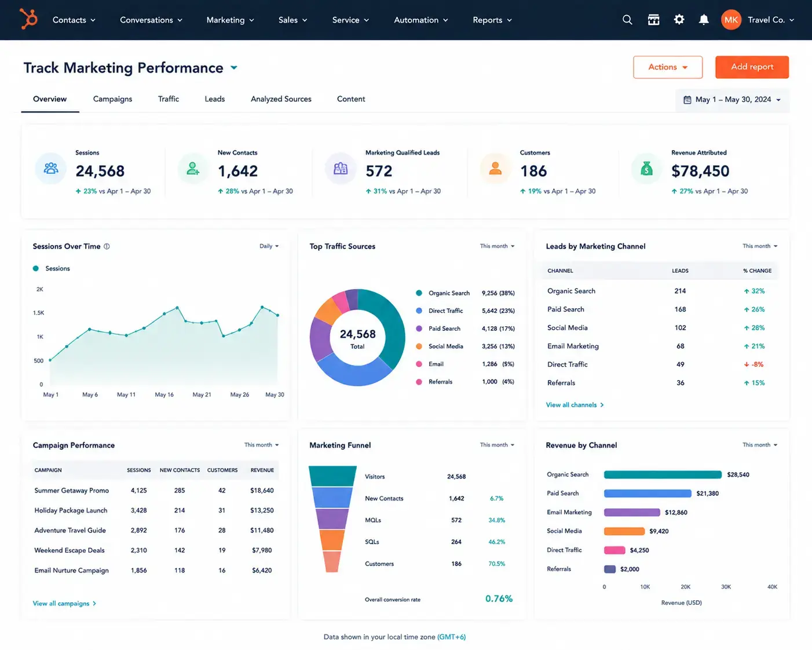Click the calendar icon in date range

pos(687,100)
